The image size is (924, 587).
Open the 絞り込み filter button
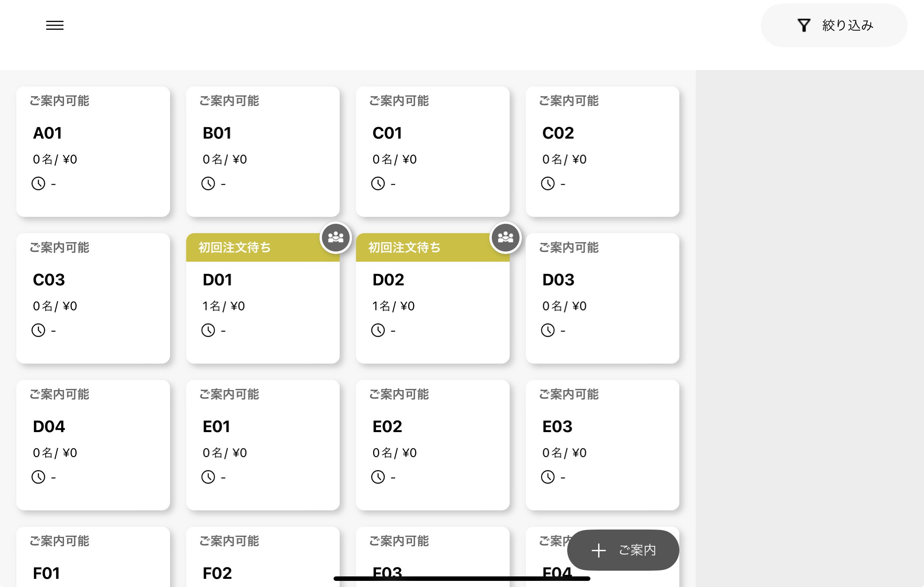(834, 25)
